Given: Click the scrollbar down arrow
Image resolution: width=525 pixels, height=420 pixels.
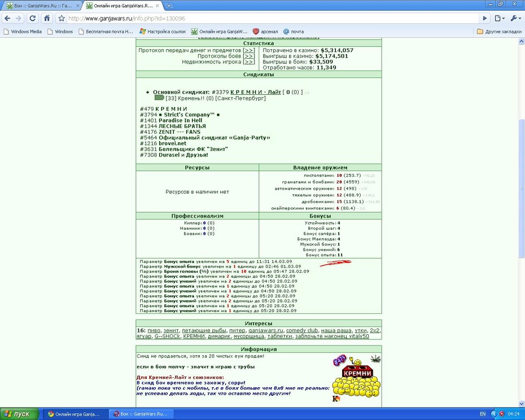Looking at the screenshot, I should (x=521, y=404).
